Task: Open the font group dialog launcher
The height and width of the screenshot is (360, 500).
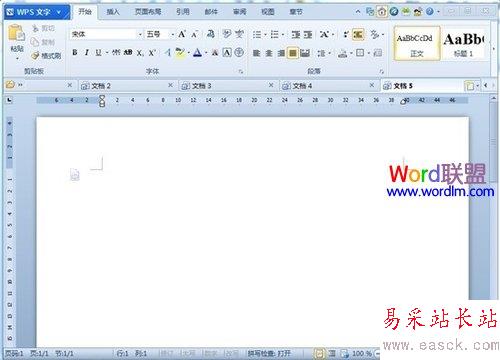Action: coord(241,71)
